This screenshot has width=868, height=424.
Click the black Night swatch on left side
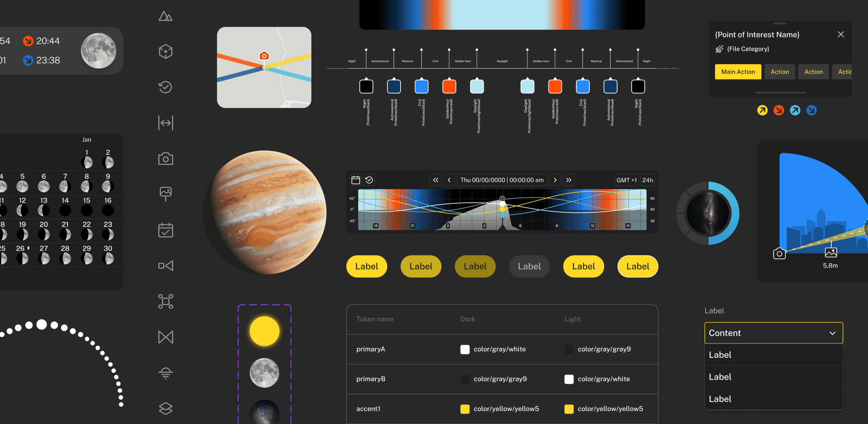click(x=366, y=86)
